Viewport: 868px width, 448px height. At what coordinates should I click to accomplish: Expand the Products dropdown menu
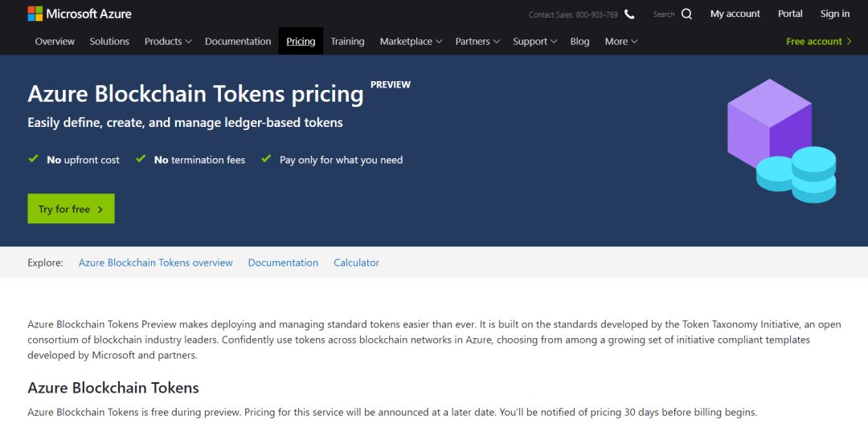click(168, 42)
